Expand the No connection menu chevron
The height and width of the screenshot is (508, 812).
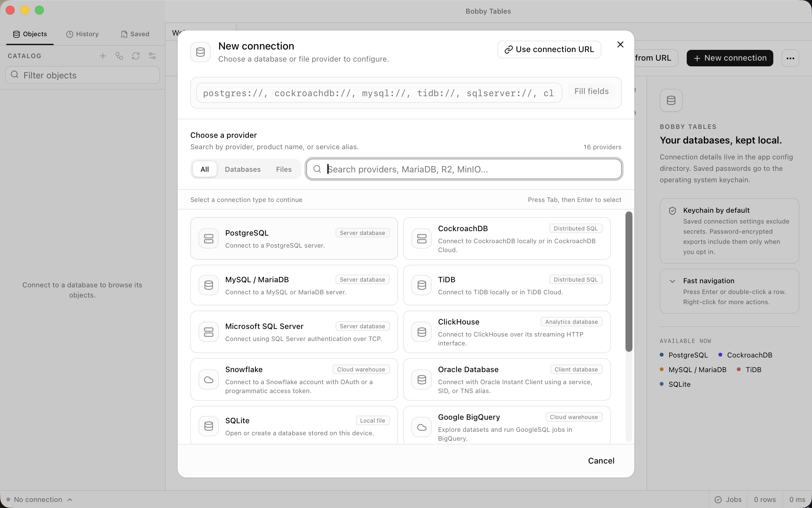(x=70, y=500)
